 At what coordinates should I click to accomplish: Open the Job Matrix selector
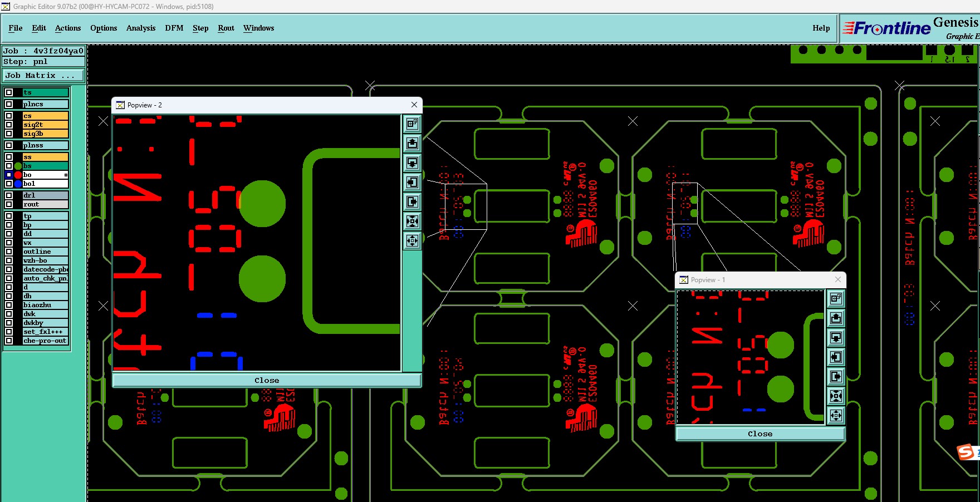(x=44, y=75)
